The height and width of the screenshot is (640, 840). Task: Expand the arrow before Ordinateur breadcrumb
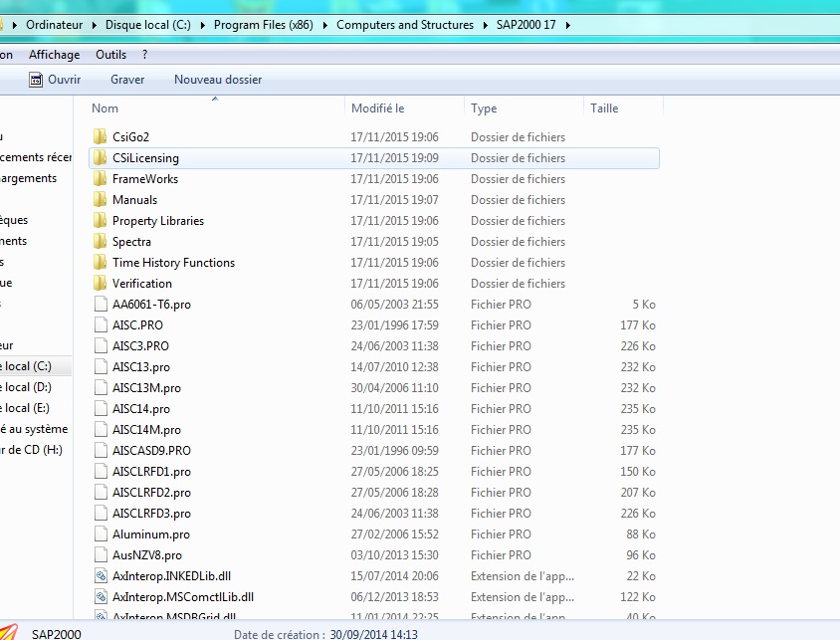click(15, 25)
